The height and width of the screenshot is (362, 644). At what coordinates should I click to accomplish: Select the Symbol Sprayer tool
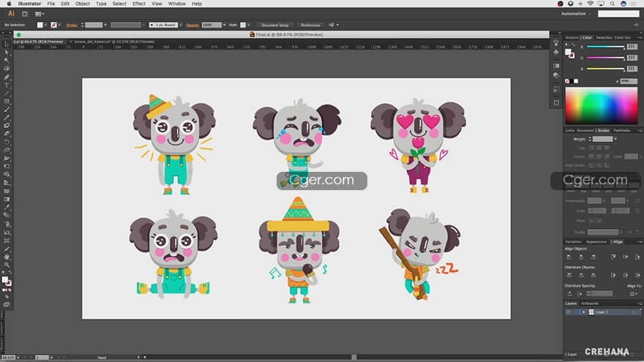[x=7, y=224]
